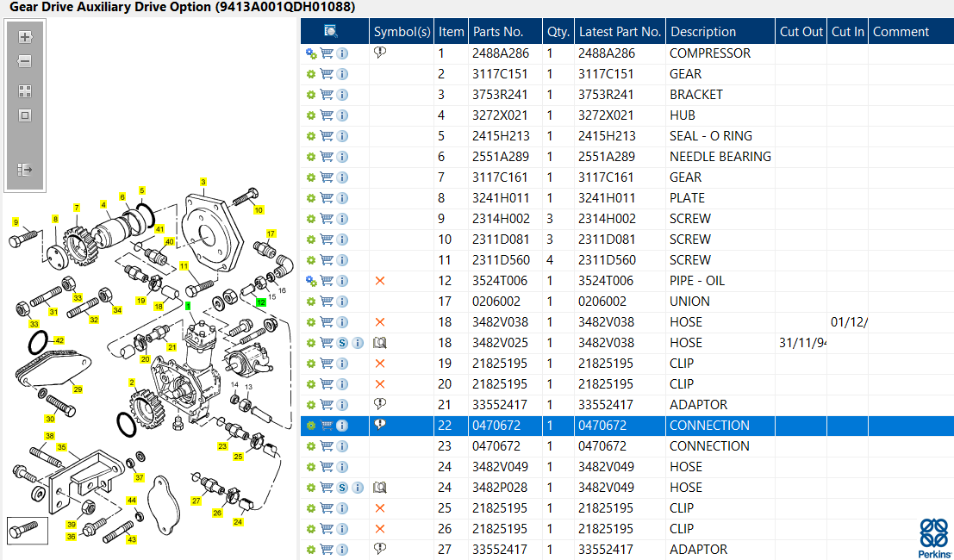
Task: Select part number 3482V049 in Parts No. column
Action: click(500, 467)
